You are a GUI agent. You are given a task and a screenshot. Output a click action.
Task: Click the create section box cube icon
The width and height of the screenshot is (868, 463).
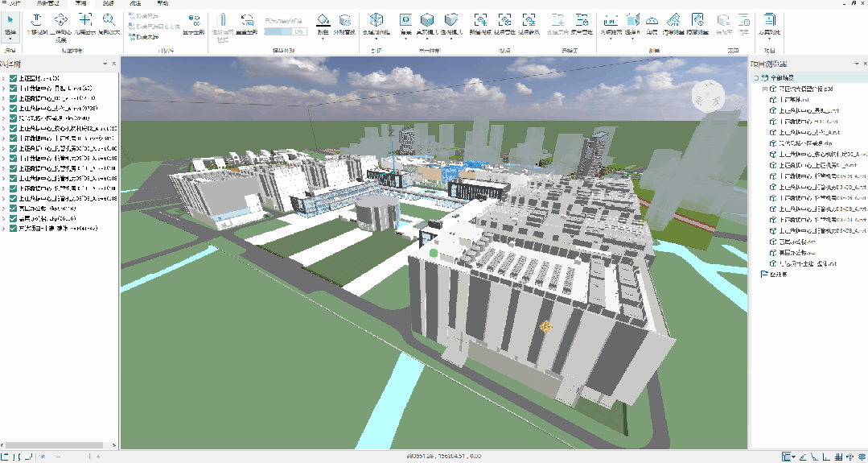pos(376,20)
